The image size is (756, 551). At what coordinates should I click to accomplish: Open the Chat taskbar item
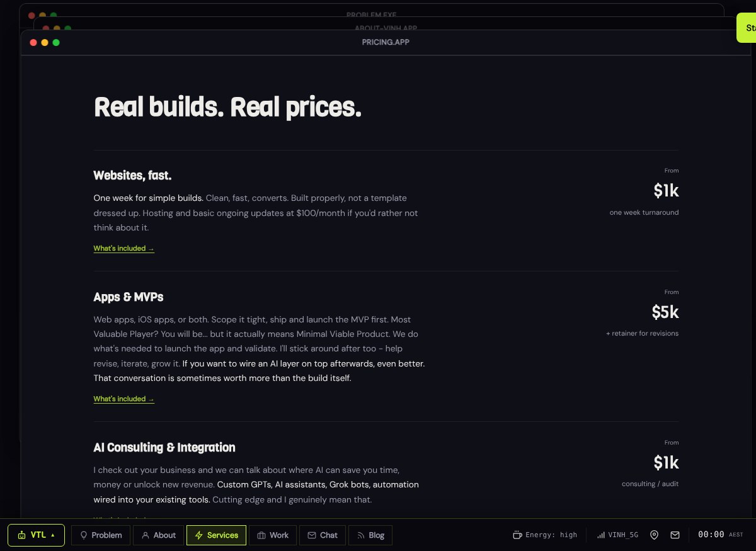[x=323, y=535]
